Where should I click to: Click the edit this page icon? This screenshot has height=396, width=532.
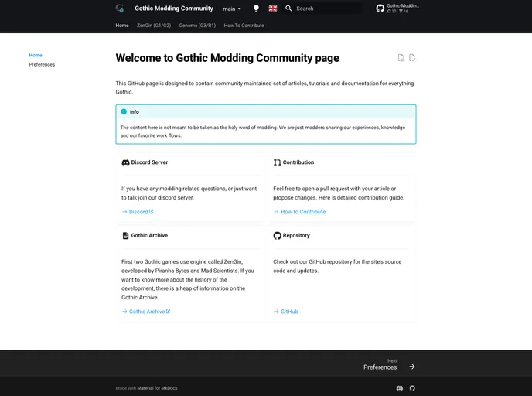point(412,58)
